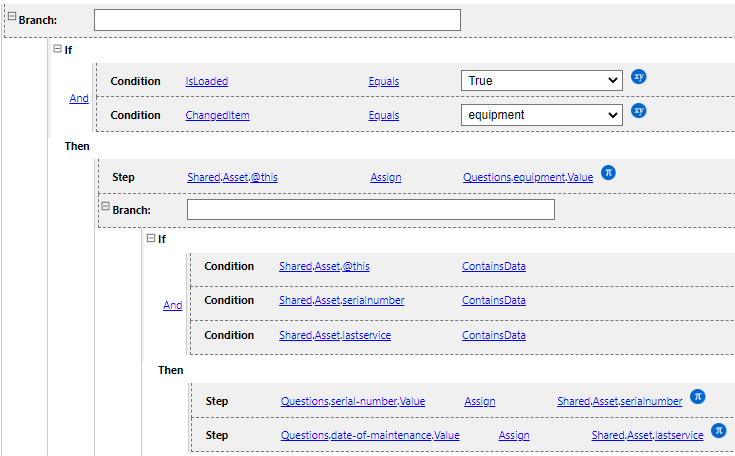Click ContainsData for Shared.Asset.serialnumber condition
Image resolution: width=735 pixels, height=456 pixels.
point(493,301)
